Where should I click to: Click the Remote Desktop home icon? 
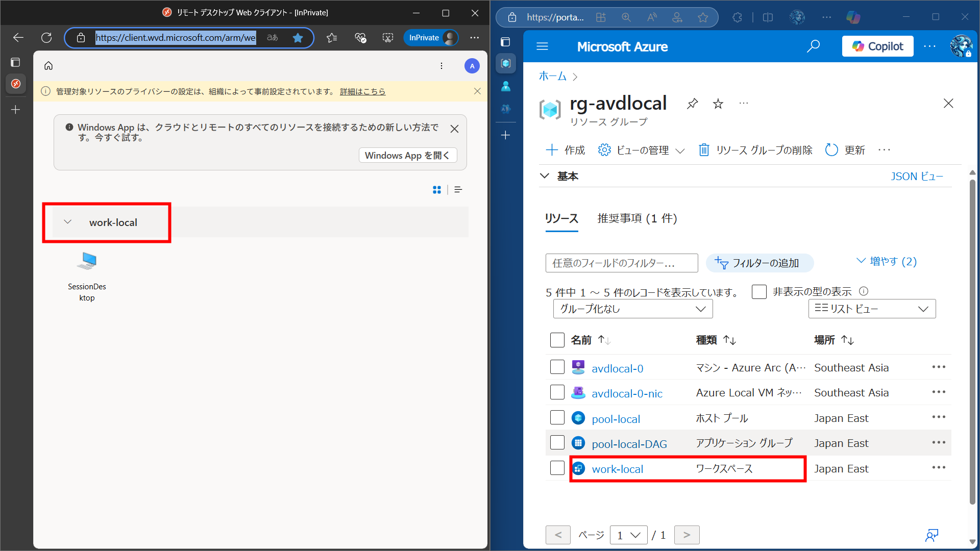[x=48, y=66]
